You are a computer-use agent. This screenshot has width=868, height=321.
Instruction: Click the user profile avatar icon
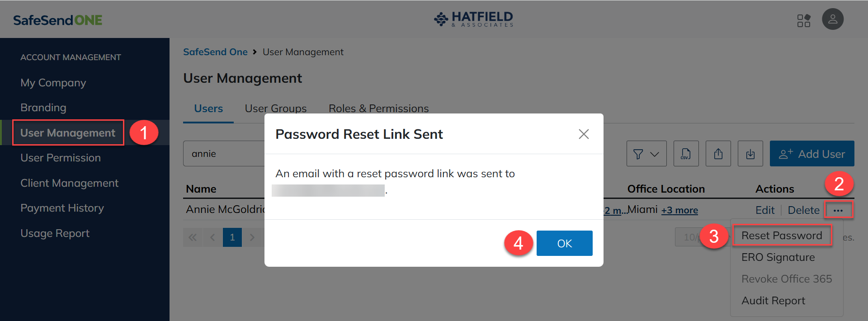832,19
